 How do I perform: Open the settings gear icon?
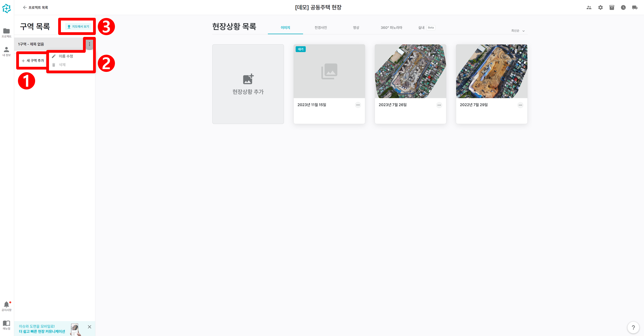click(600, 7)
